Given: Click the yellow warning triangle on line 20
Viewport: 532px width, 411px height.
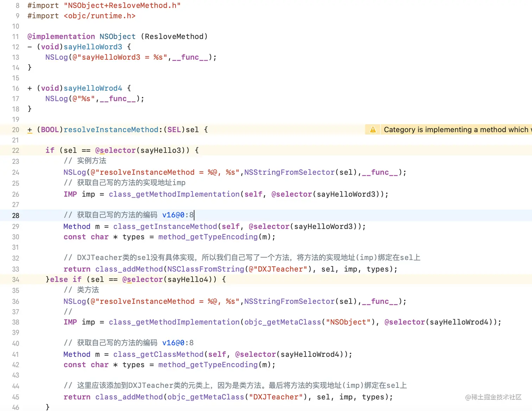Looking at the screenshot, I should click(x=373, y=130).
